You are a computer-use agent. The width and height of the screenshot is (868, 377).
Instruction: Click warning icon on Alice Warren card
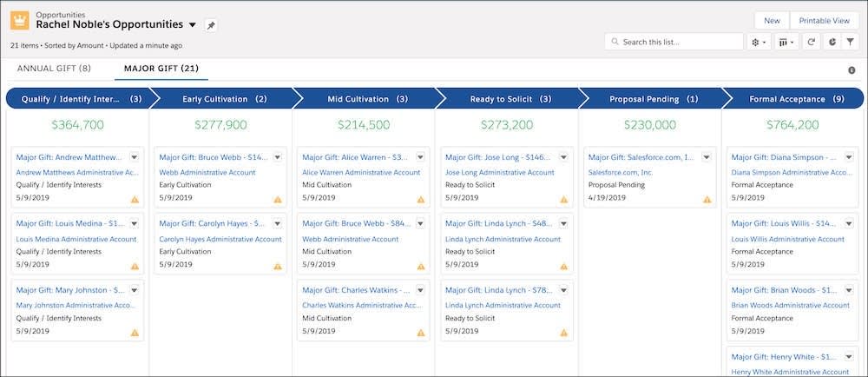pyautogui.click(x=421, y=199)
